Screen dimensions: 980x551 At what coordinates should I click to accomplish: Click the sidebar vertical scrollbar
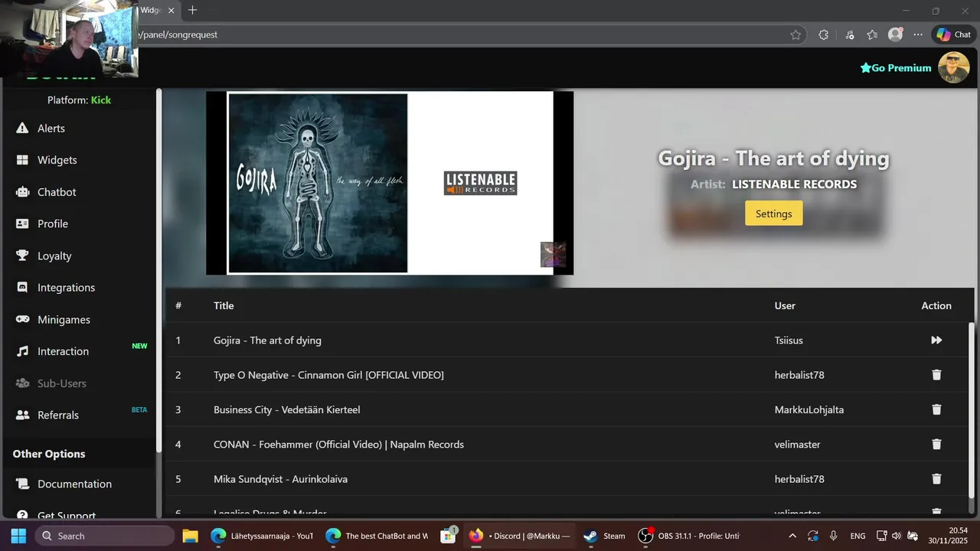159,272
